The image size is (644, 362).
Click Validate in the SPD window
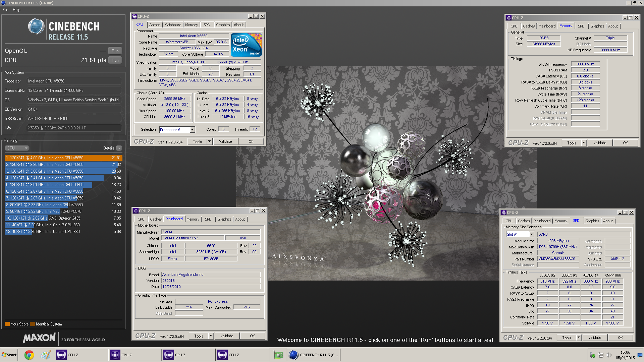(595, 338)
